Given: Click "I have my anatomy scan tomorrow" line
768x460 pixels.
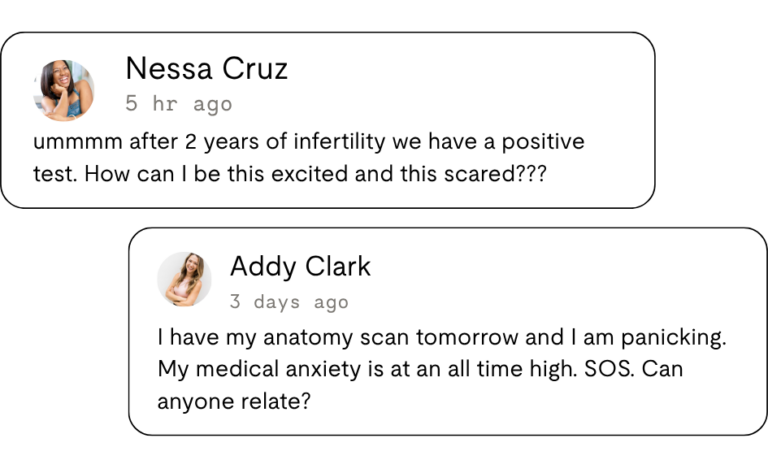Looking at the screenshot, I should click(x=338, y=338).
